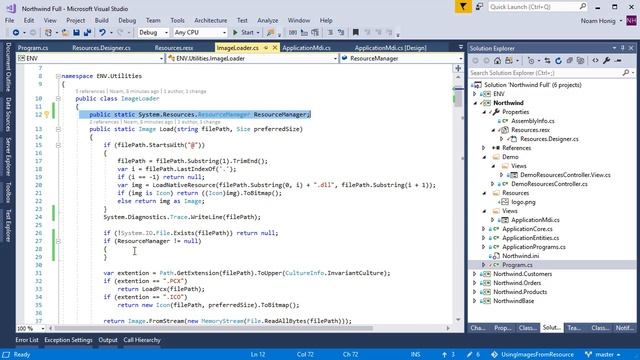The image size is (640, 360).
Task: Click the bookmark icon in the toolbar
Action: pyautogui.click(x=356, y=32)
